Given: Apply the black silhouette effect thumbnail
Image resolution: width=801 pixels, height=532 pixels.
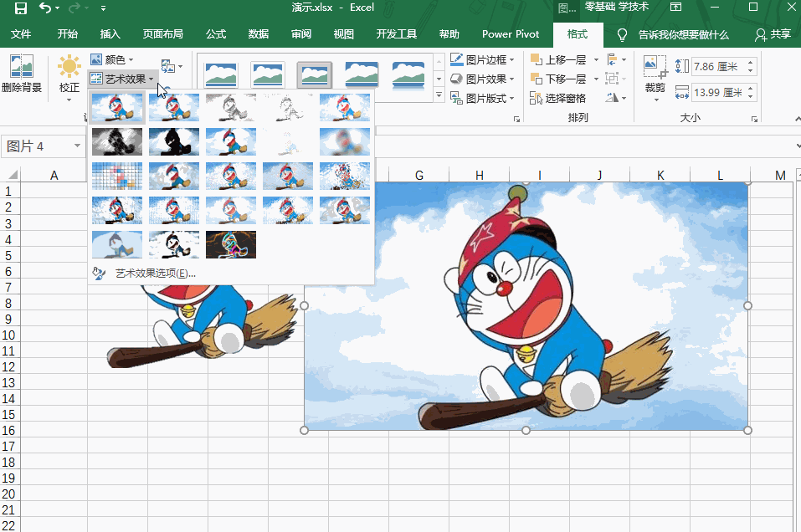Looking at the screenshot, I should (x=174, y=141).
